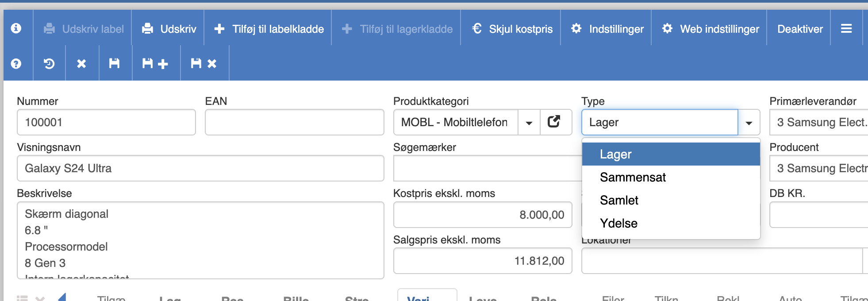Click the undo history icon
The image size is (868, 301).
click(x=49, y=64)
